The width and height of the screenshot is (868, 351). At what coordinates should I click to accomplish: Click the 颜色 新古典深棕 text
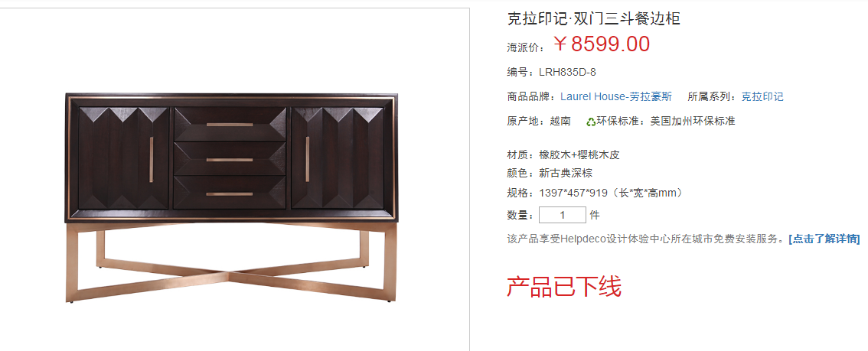550,174
